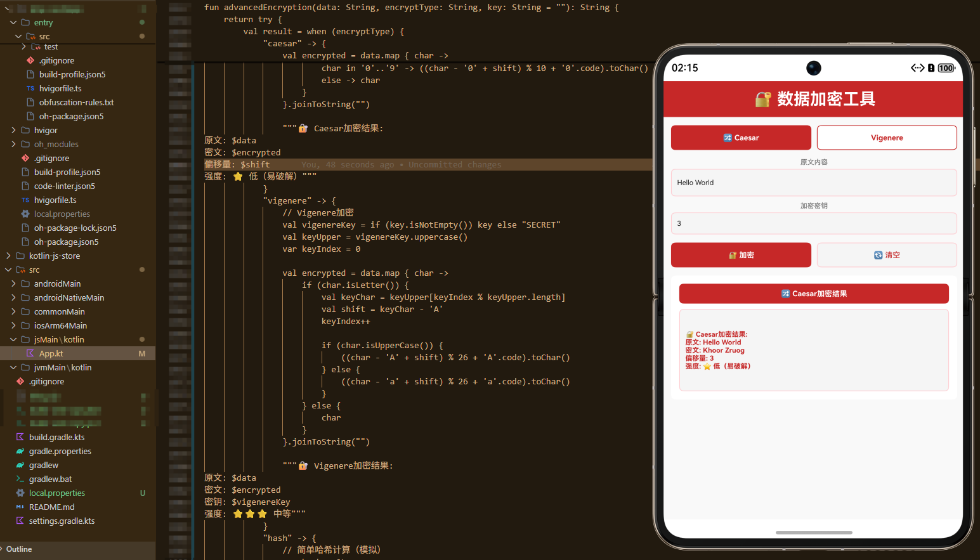Click the Hello World plaintext input
This screenshot has width=980, height=560.
814,183
